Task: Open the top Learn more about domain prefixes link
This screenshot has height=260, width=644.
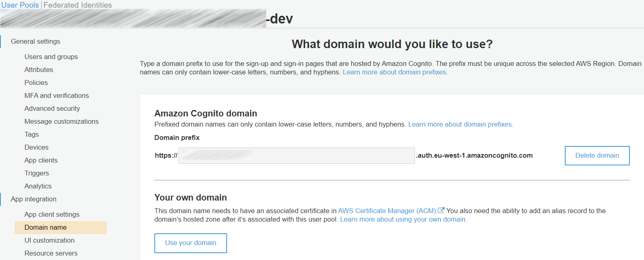Action: [395, 72]
